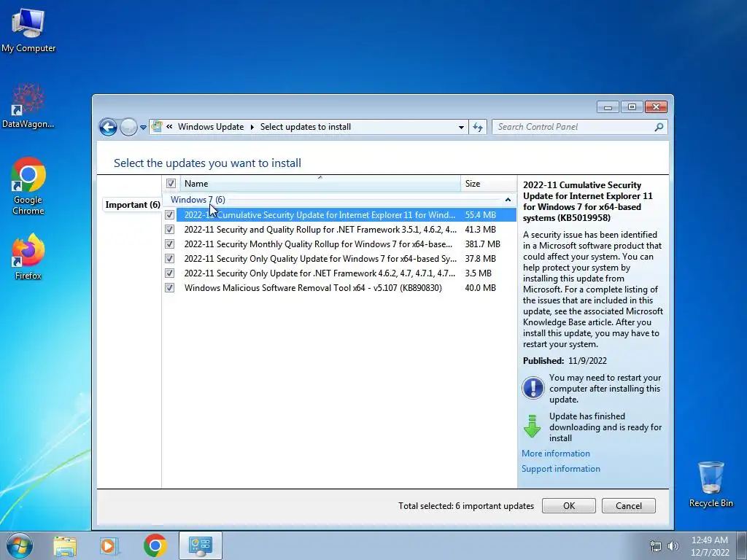Image resolution: width=747 pixels, height=560 pixels.
Task: Uncheck Windows Malicious Software Removal Tool
Action: coord(169,287)
